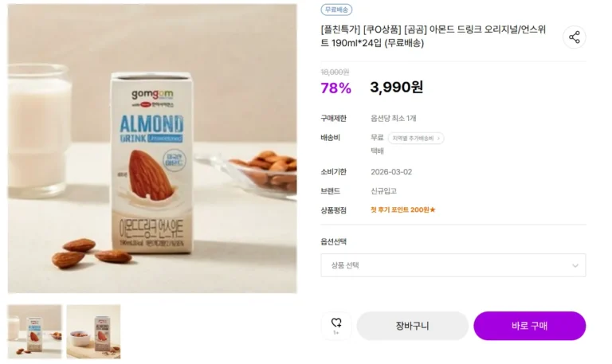
Task: Expand 지역별 추가배송비 shipping info
Action: coord(415,139)
